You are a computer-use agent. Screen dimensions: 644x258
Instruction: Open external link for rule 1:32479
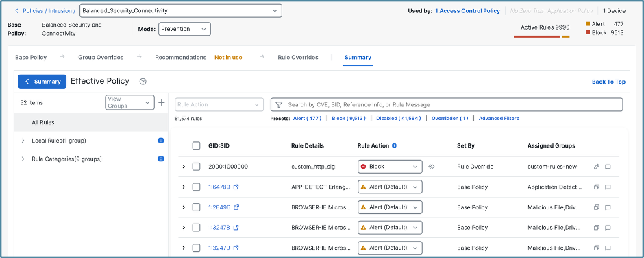(236, 248)
